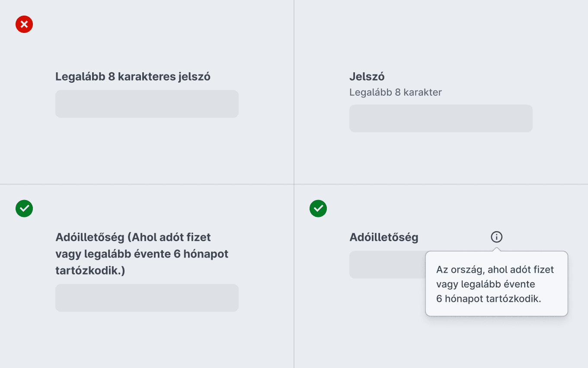The height and width of the screenshot is (368, 588).
Task: Click the Adóilletőség field beside the tooltip
Action: (x=387, y=265)
